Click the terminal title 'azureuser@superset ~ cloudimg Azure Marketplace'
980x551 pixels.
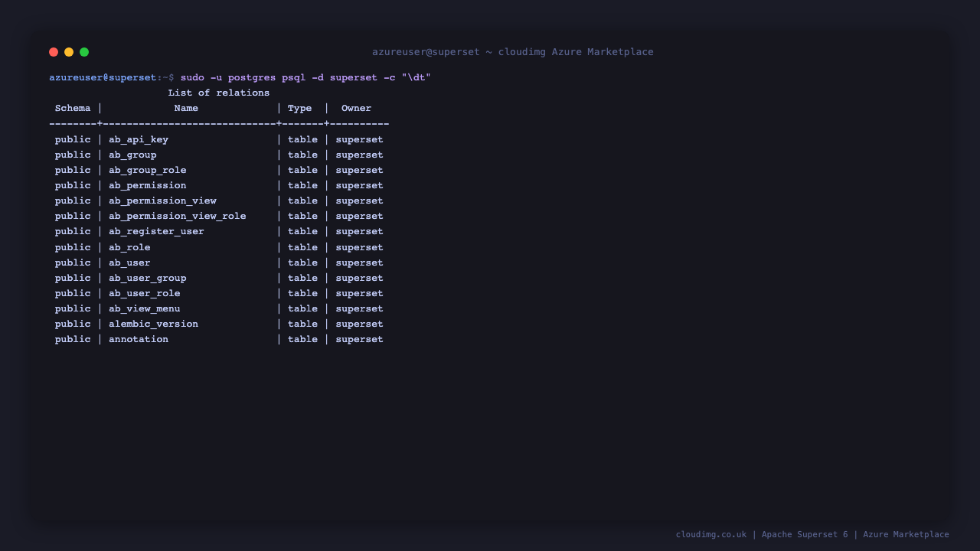tap(513, 52)
